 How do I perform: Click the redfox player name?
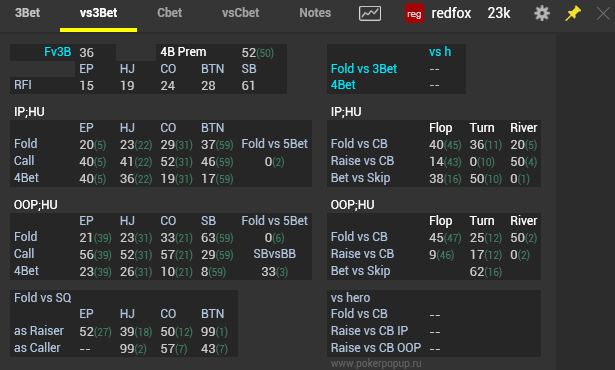click(451, 13)
